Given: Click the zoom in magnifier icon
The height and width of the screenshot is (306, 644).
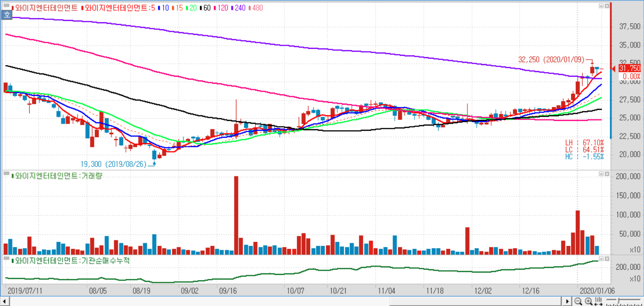Looking at the screenshot, I should tap(589, 301).
